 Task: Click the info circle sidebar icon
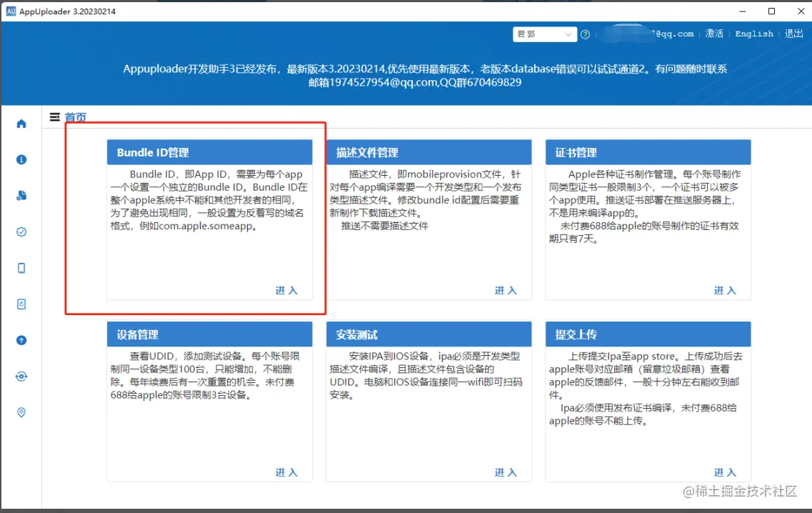point(21,159)
